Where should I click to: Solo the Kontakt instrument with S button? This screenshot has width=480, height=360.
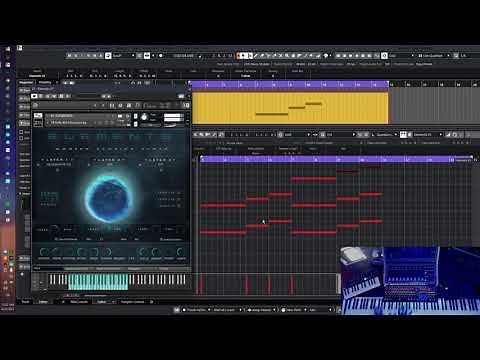tap(135, 116)
